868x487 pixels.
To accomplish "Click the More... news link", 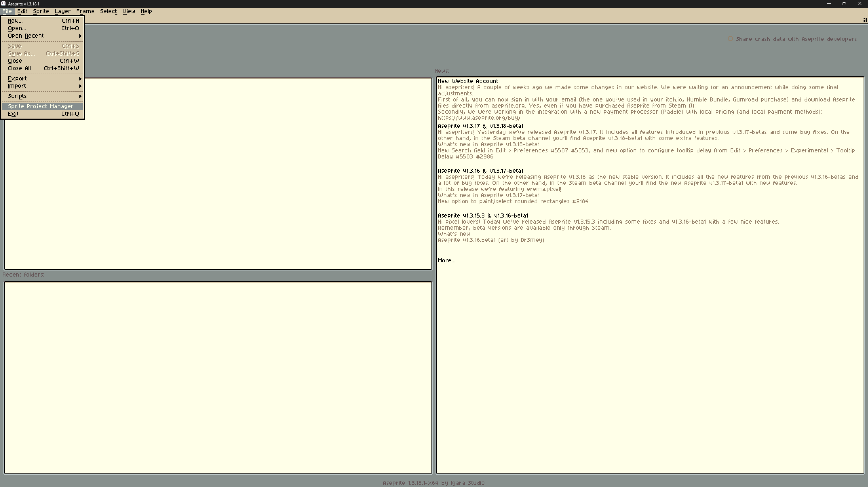I will click(446, 260).
